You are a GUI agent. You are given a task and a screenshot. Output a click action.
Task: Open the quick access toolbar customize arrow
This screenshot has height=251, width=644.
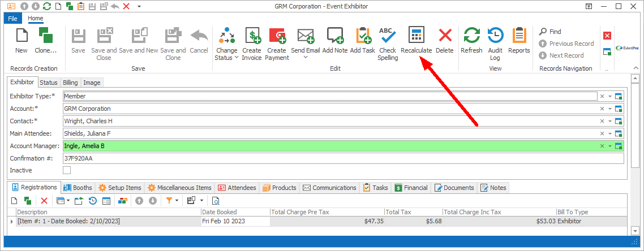139,6
